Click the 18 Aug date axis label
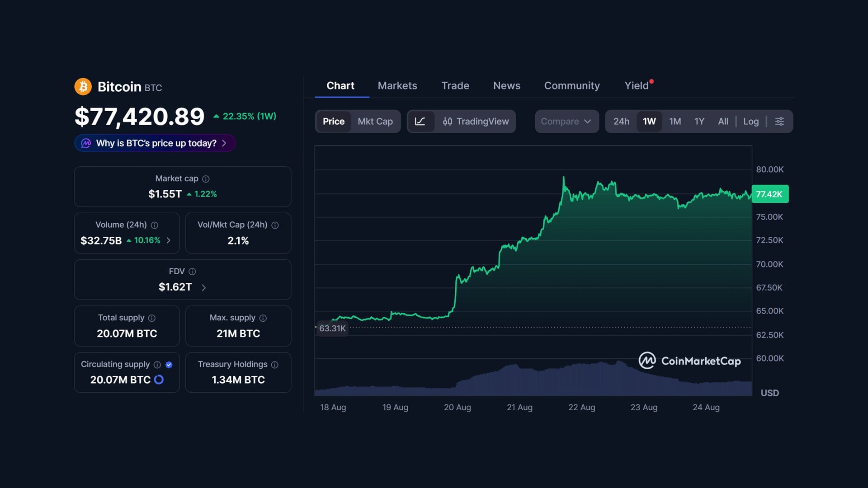 pos(333,407)
